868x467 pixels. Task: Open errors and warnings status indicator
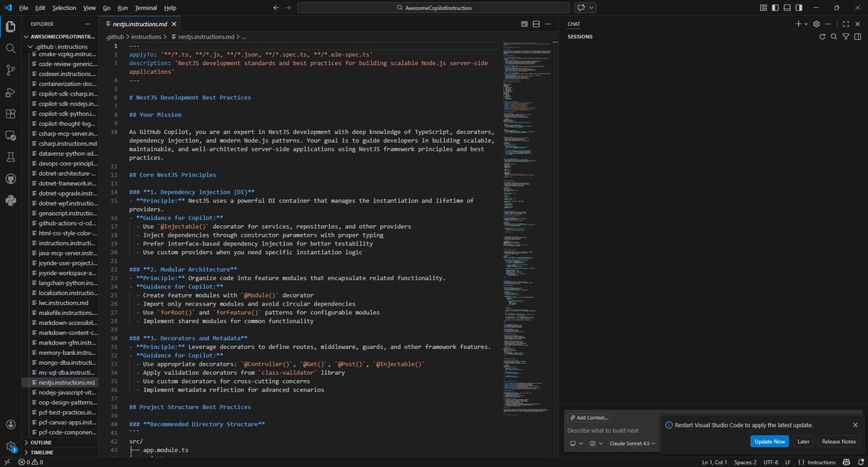click(30, 462)
